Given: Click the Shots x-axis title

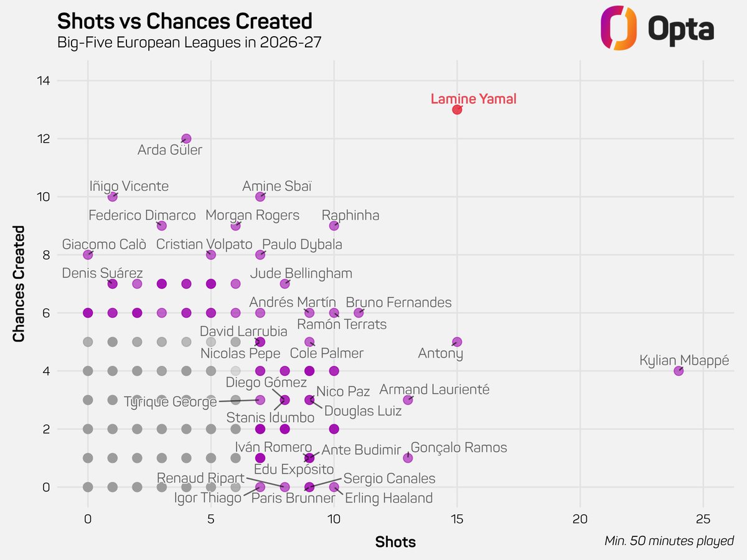Looking at the screenshot, I should click(395, 542).
